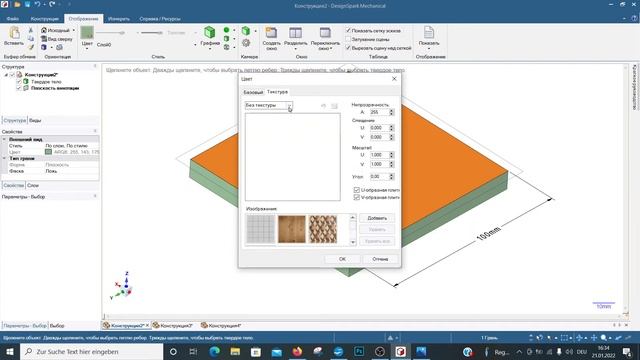Toggle visibility checkbox of Конструкция2 root

coord(12,75)
